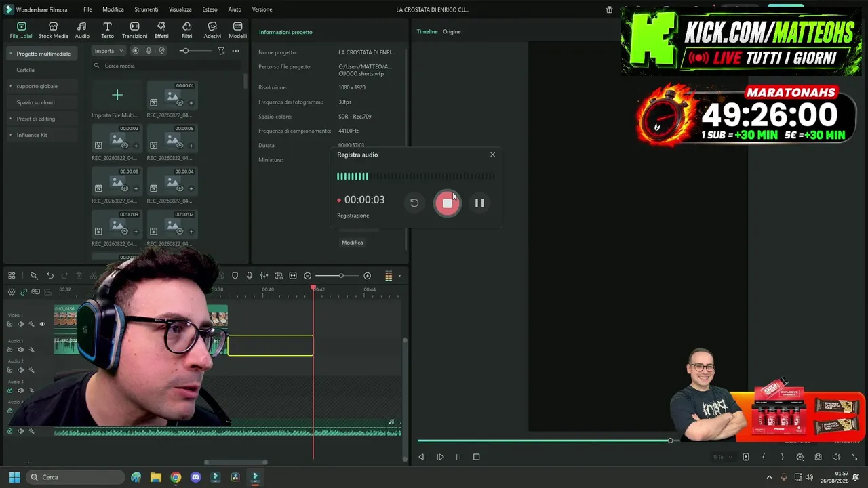Image resolution: width=868 pixels, height=488 pixels.
Task: Toggle the timeline auto-link chain icon
Action: point(24,292)
